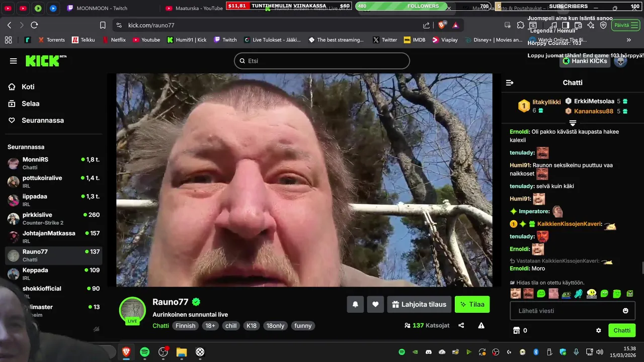
Task: Open pottukoiralive channel in followed list
Action: (53, 182)
